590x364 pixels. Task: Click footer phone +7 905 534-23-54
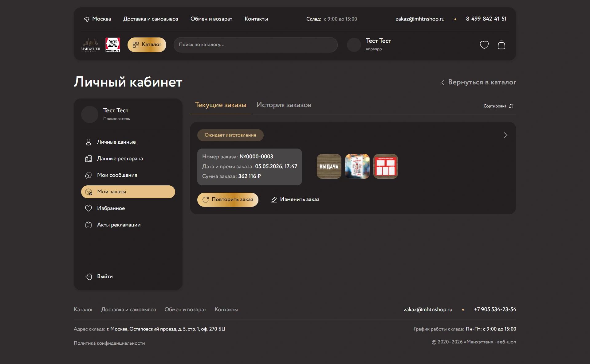coord(495,309)
